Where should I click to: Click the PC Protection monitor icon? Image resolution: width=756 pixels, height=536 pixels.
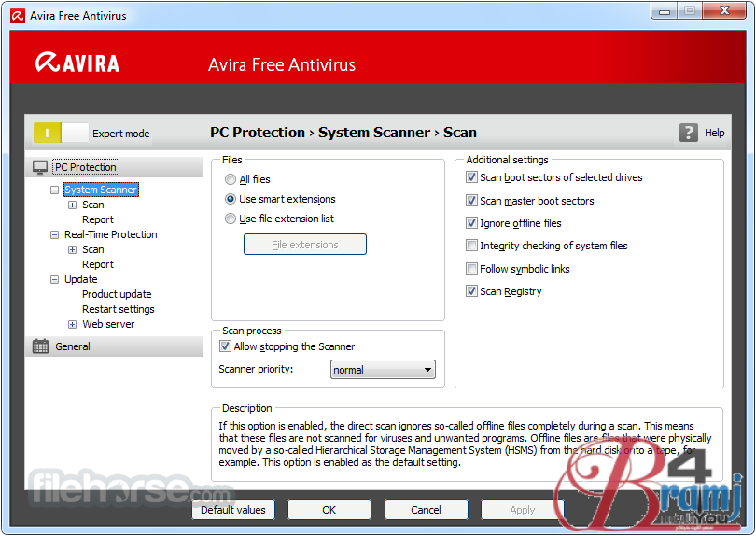40,167
